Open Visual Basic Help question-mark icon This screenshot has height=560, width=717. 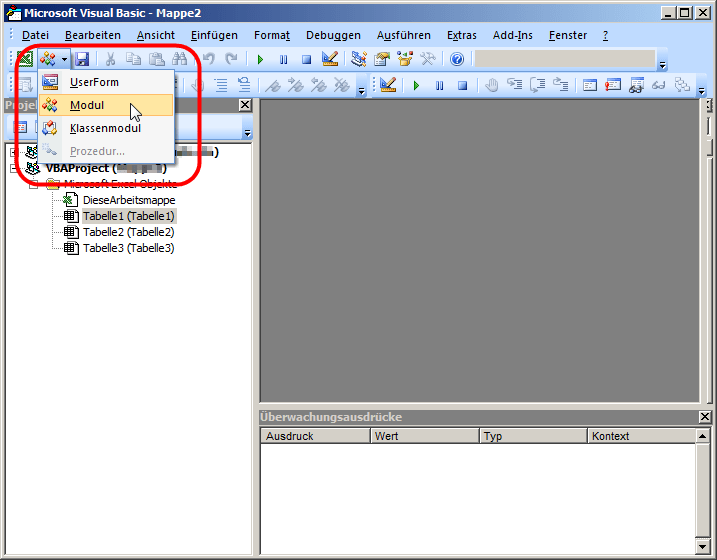coord(457,59)
